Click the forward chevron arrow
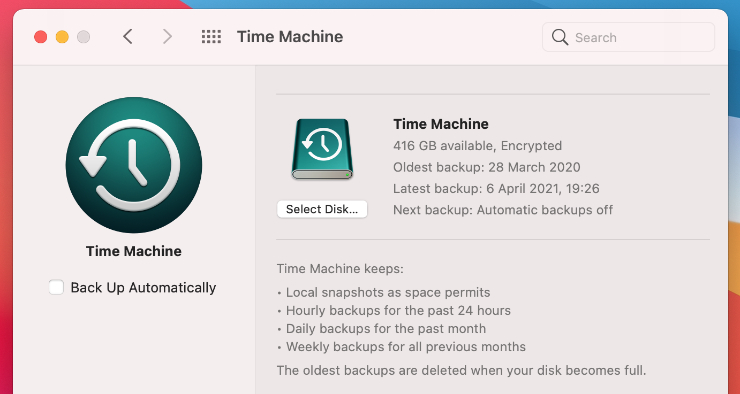Viewport: 740px width, 394px height. [x=167, y=36]
